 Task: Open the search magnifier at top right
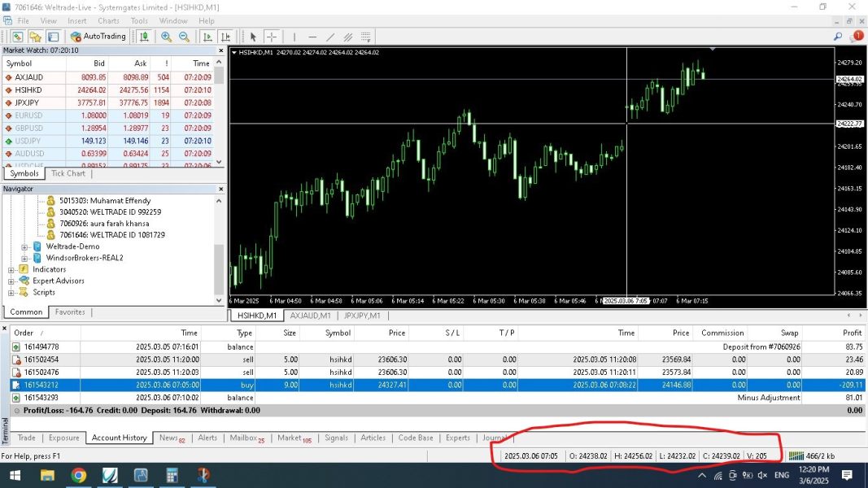pyautogui.click(x=838, y=37)
